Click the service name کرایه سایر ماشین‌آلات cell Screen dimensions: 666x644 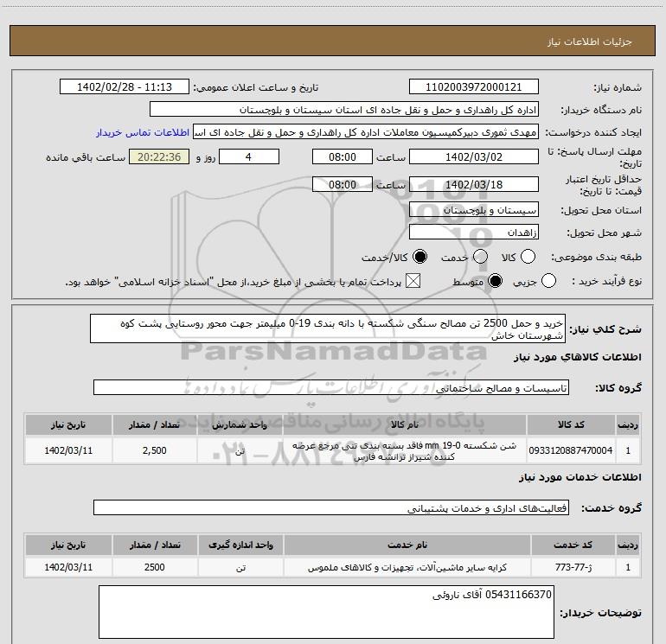(407, 567)
